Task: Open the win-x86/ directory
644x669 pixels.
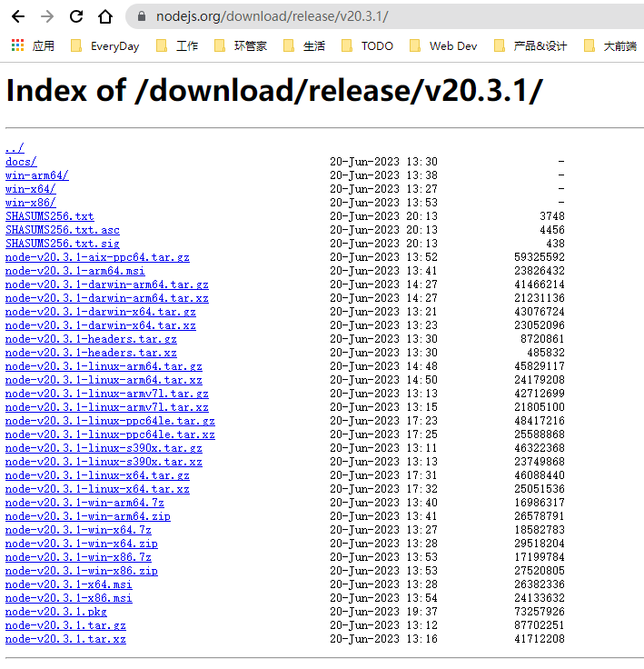Action: (x=30, y=203)
